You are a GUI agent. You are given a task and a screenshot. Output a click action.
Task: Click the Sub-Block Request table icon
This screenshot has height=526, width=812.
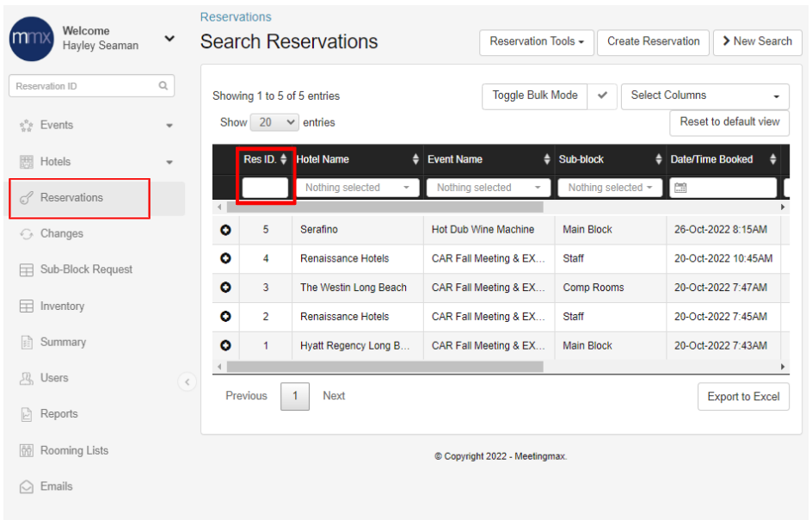[27, 270]
